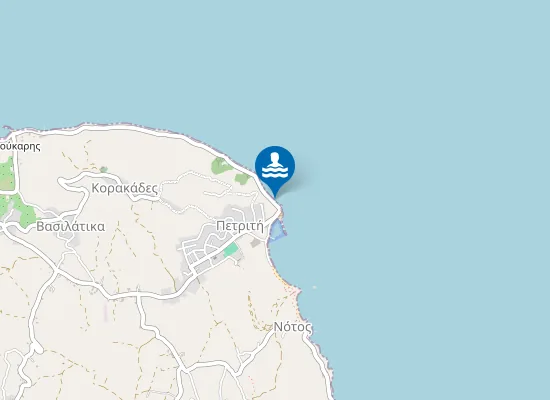Click the road junction south of Πετριτή village

pyautogui.click(x=139, y=296)
